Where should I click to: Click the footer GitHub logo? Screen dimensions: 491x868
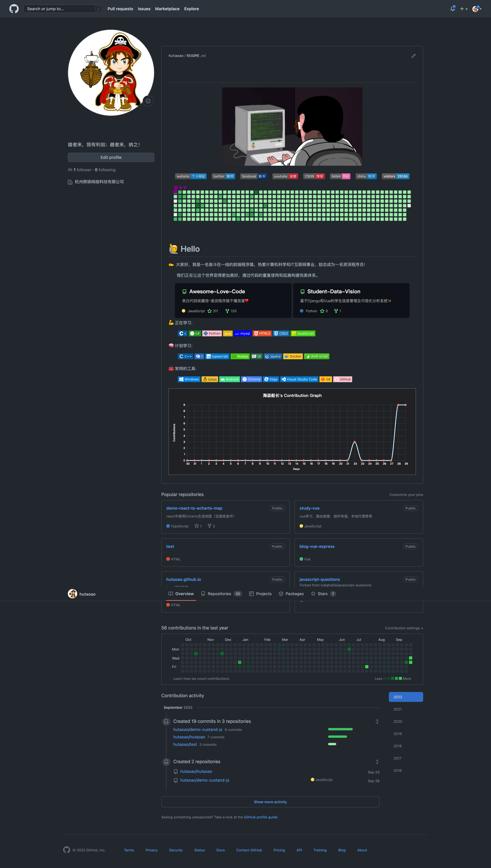66,850
